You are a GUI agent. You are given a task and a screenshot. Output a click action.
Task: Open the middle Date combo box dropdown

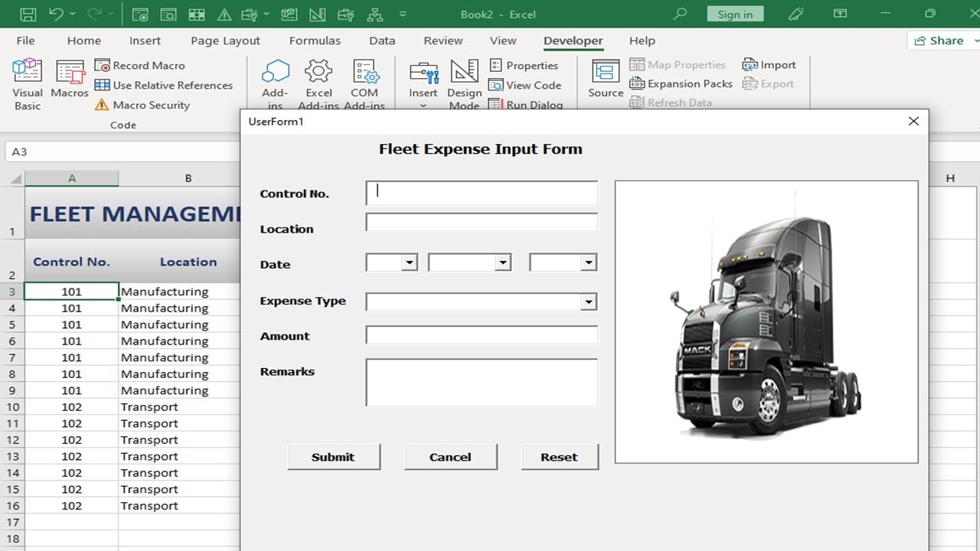[503, 262]
